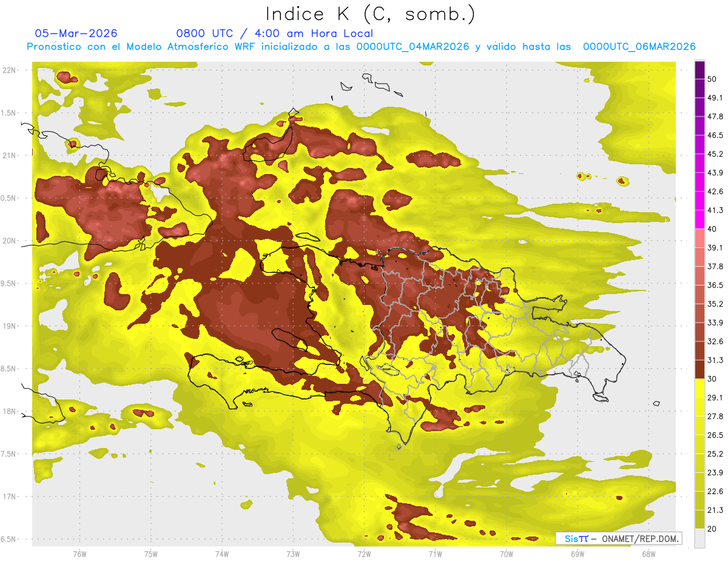Select the date text "05-Mar-2026"
The image size is (728, 562).
(76, 33)
